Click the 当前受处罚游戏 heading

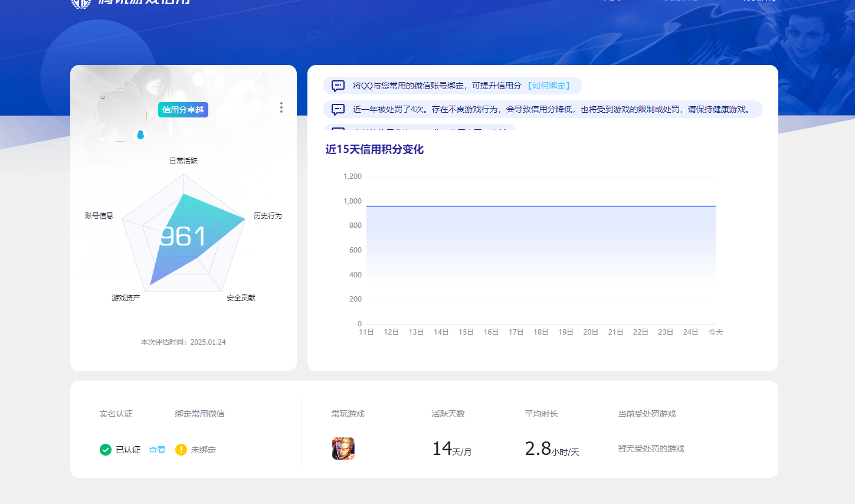point(647,414)
